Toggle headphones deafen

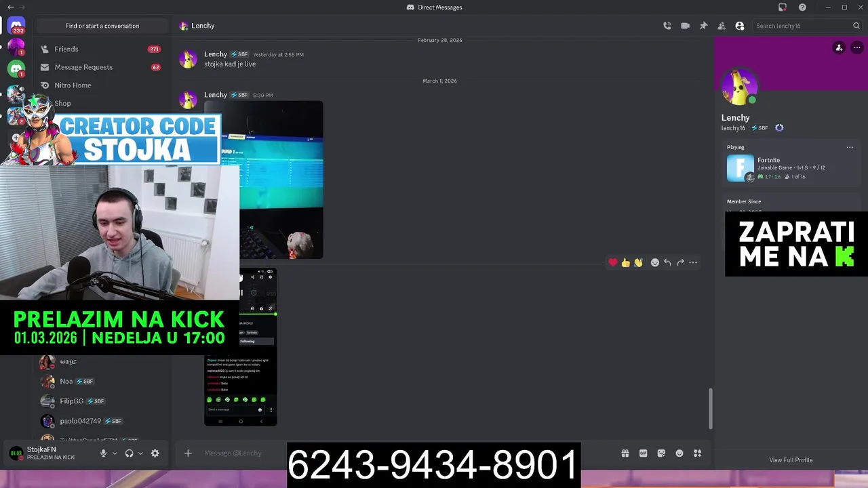pos(129,453)
